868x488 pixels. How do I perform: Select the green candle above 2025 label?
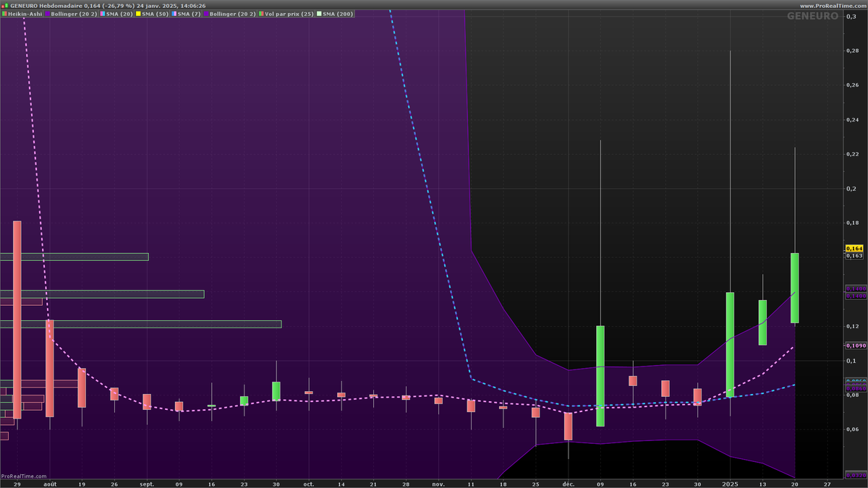[x=731, y=345]
